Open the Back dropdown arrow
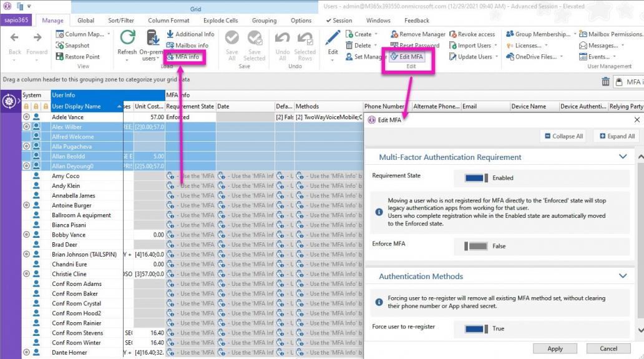This screenshot has height=359, width=644. [14, 60]
